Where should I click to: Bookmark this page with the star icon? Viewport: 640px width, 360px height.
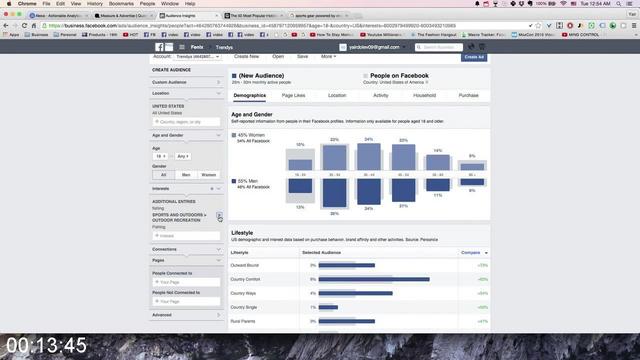538,25
